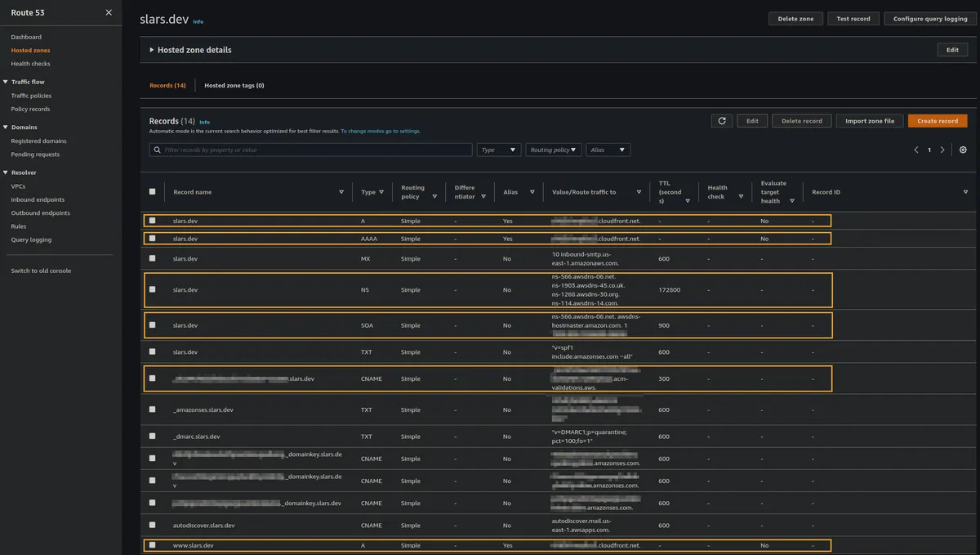Select the www.slars.dev record name
The height and width of the screenshot is (555, 980).
coord(194,545)
